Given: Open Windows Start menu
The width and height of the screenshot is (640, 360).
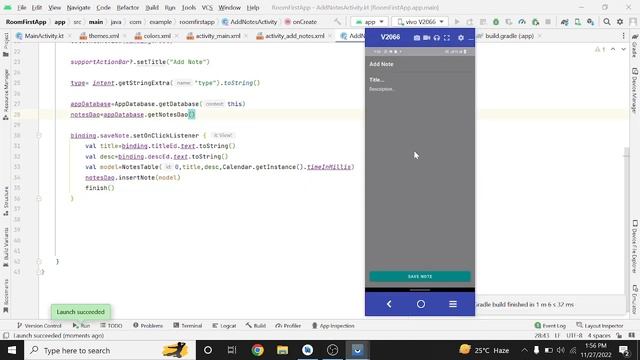Looking at the screenshot, I should [x=12, y=350].
